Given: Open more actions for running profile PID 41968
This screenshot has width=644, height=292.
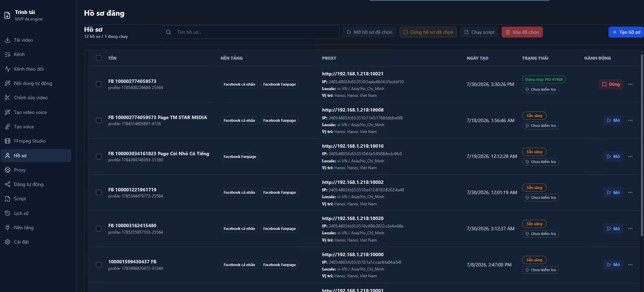Looking at the screenshot, I should click(630, 84).
